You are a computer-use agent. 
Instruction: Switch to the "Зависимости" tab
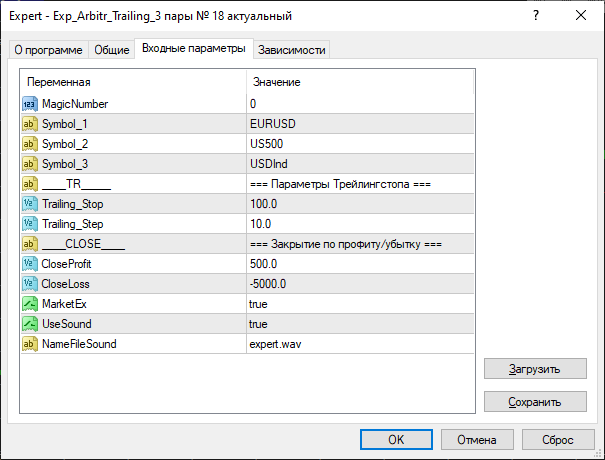tap(292, 50)
